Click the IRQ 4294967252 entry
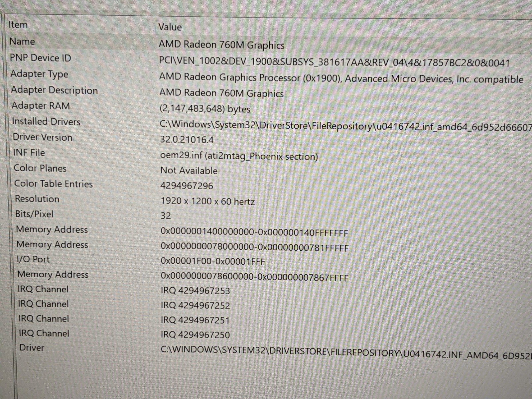Viewport: 532px width, 399px height. pos(196,305)
